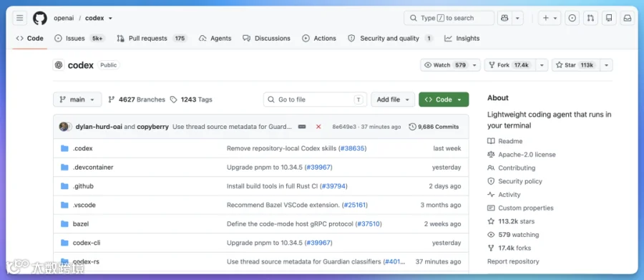Click the dylan-hurd-oai commit author avatar
Image resolution: width=644 pixels, height=280 pixels.
tap(64, 127)
